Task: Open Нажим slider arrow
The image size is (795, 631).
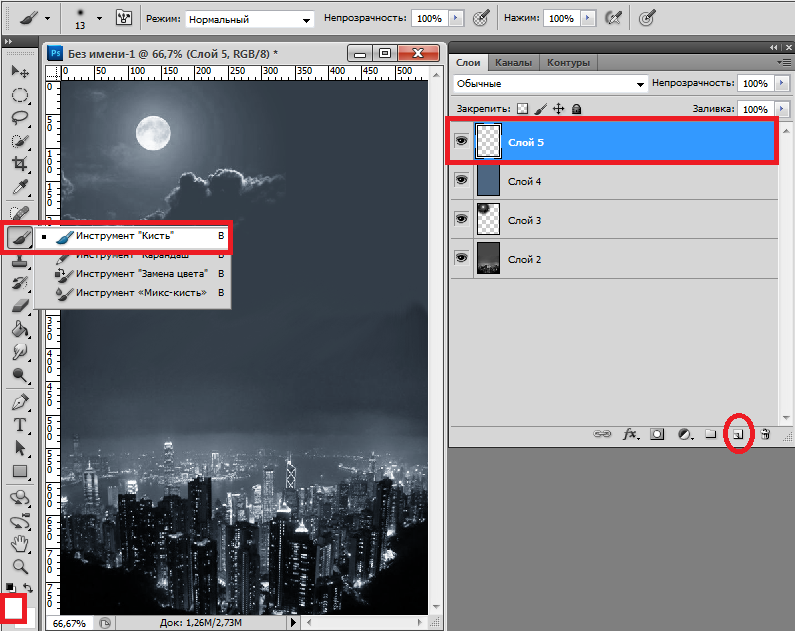Action: click(x=588, y=18)
